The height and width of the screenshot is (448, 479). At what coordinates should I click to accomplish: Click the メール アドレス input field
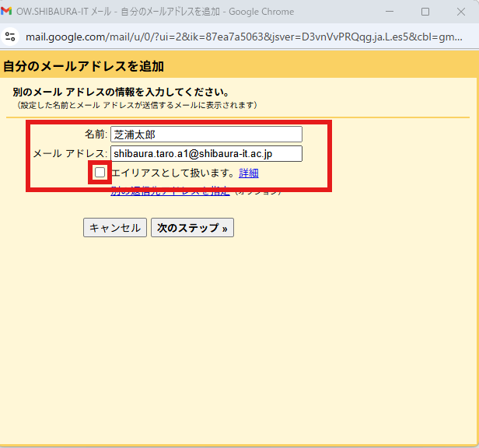tap(206, 154)
